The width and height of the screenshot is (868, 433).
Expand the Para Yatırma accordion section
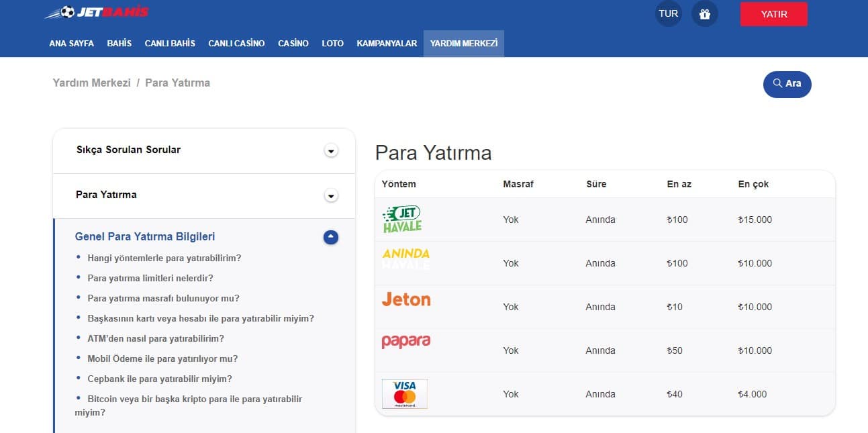click(330, 195)
